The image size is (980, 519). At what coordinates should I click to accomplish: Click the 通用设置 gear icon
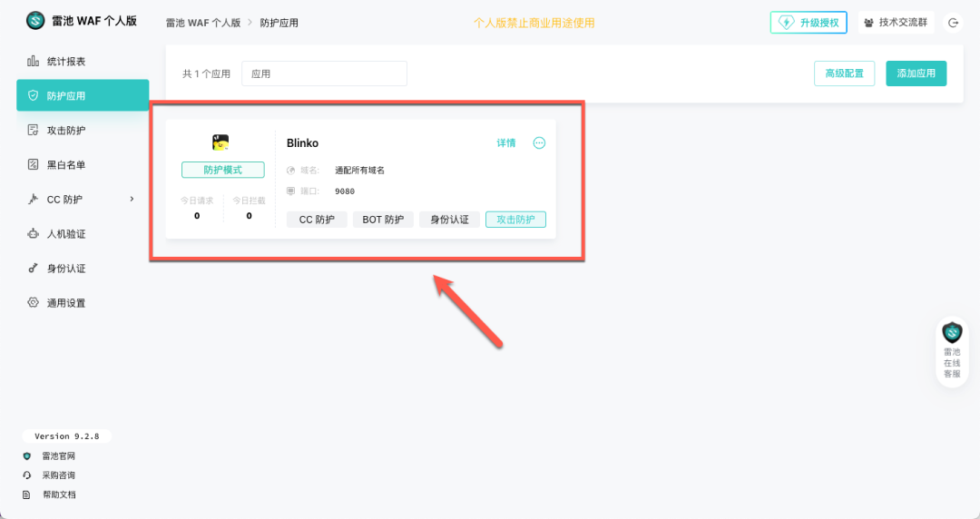click(x=34, y=302)
